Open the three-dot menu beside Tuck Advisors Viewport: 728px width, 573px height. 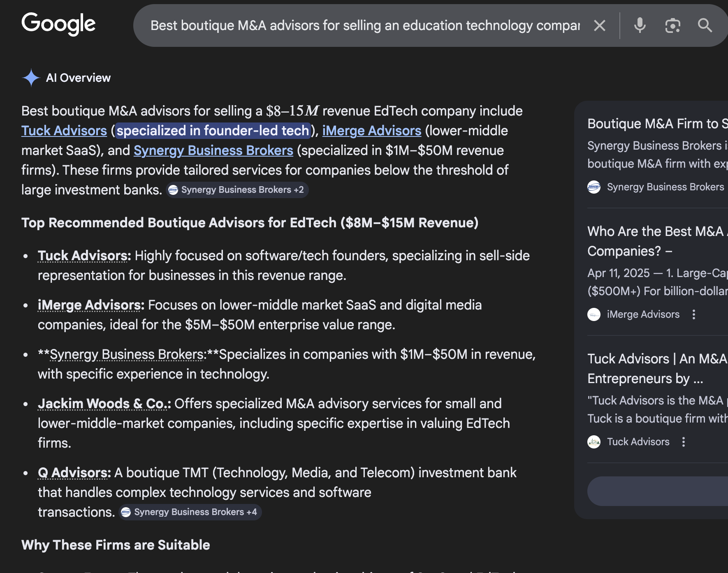tap(683, 441)
